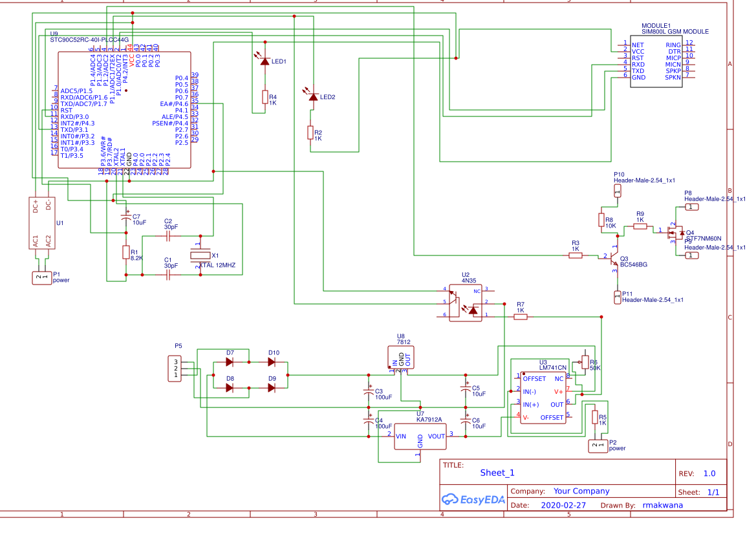Click the Sheet_1 title text
This screenshot has width=756, height=538.
tap(497, 473)
